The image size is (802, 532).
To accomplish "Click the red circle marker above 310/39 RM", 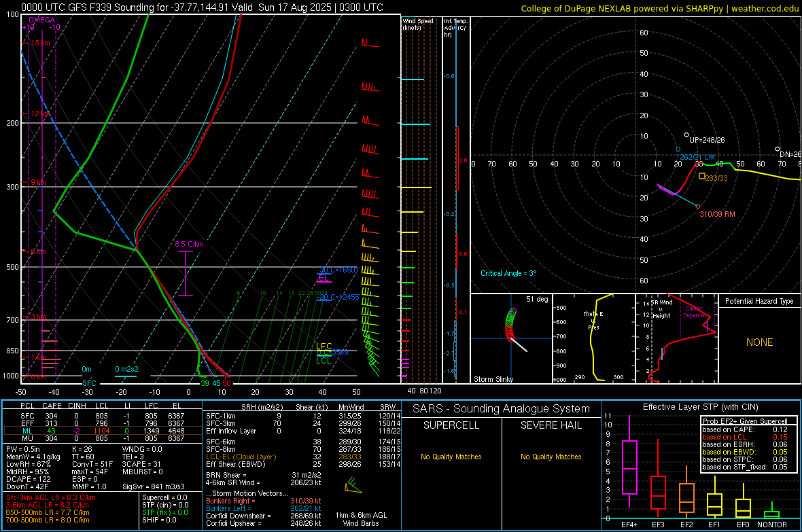I will 697,207.
